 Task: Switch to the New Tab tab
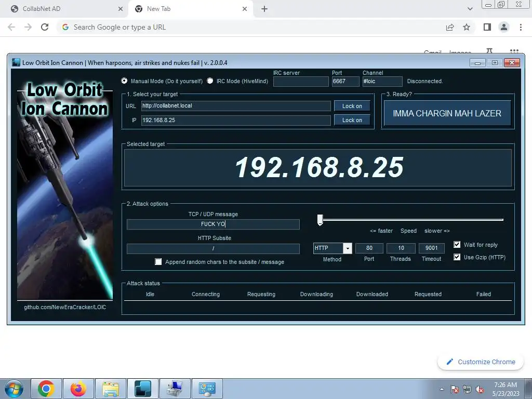point(190,9)
